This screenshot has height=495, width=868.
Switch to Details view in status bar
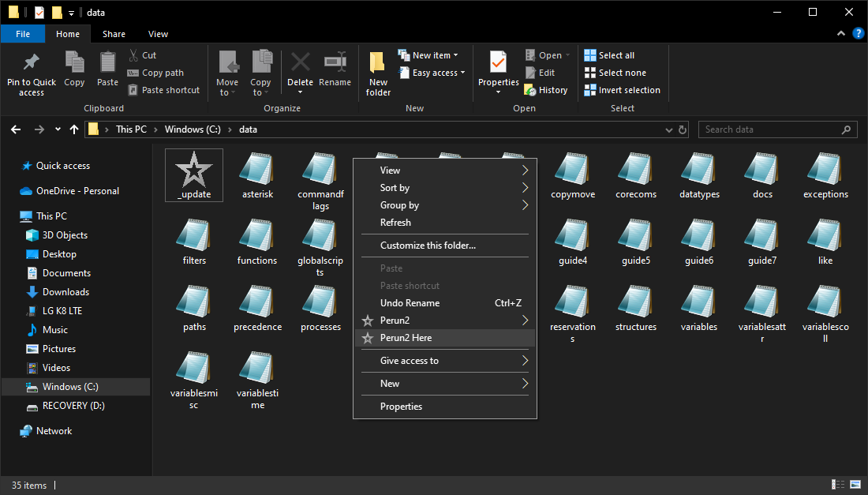click(x=837, y=485)
